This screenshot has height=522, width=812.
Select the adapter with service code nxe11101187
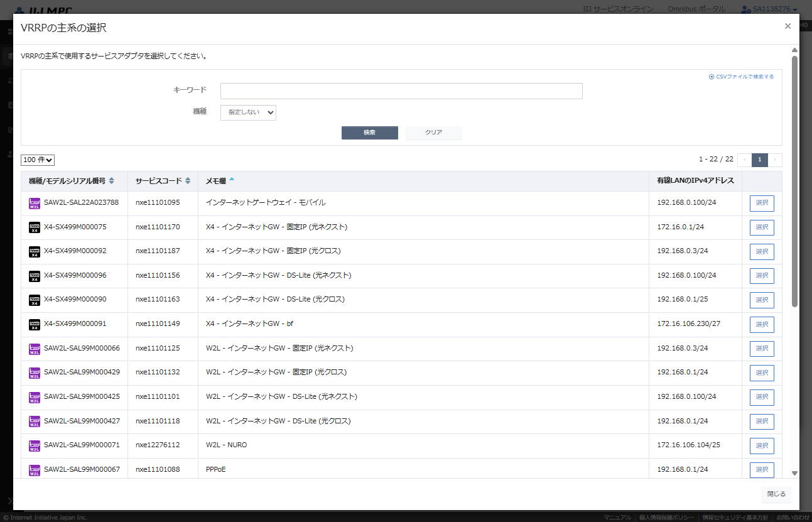tap(761, 252)
